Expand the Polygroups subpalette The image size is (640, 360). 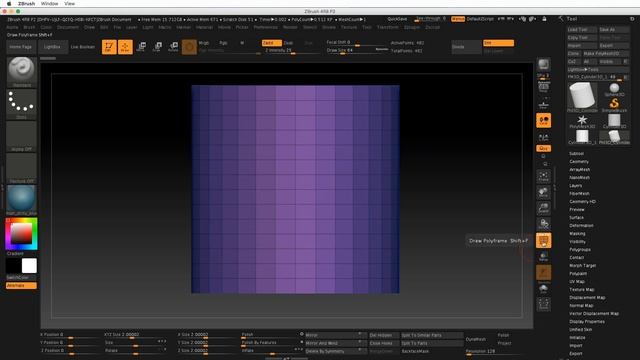tap(580, 249)
